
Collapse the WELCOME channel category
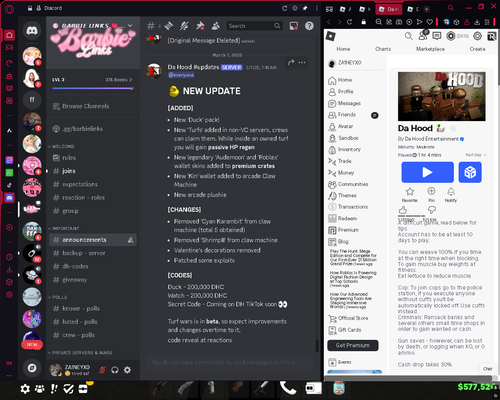[x=62, y=146]
